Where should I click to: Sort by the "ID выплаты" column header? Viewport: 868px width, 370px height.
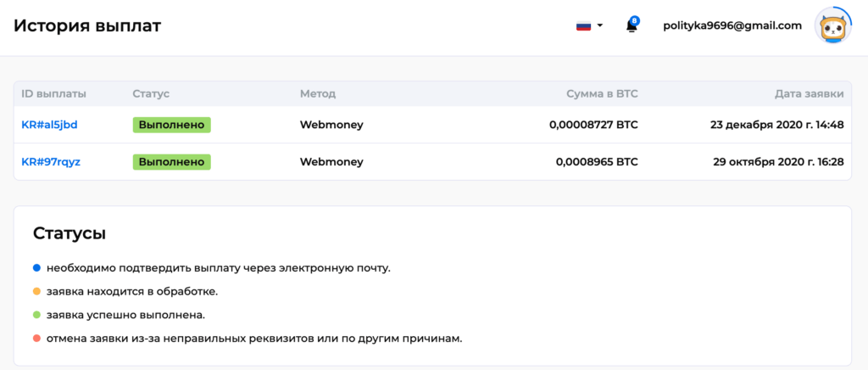tap(53, 93)
